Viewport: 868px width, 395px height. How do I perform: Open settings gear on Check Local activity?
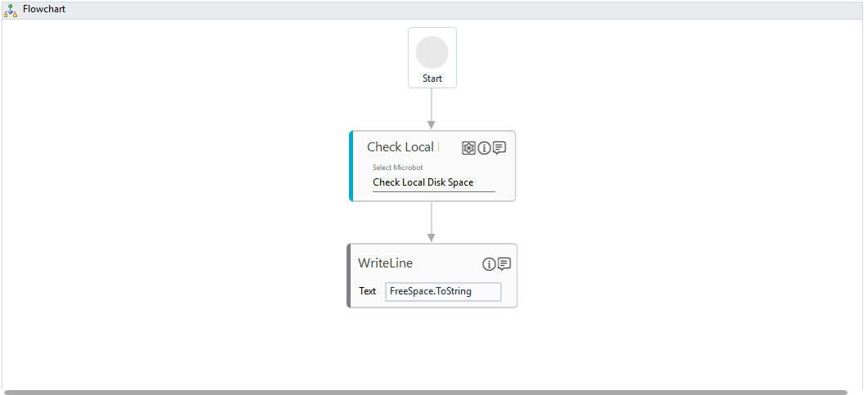468,148
